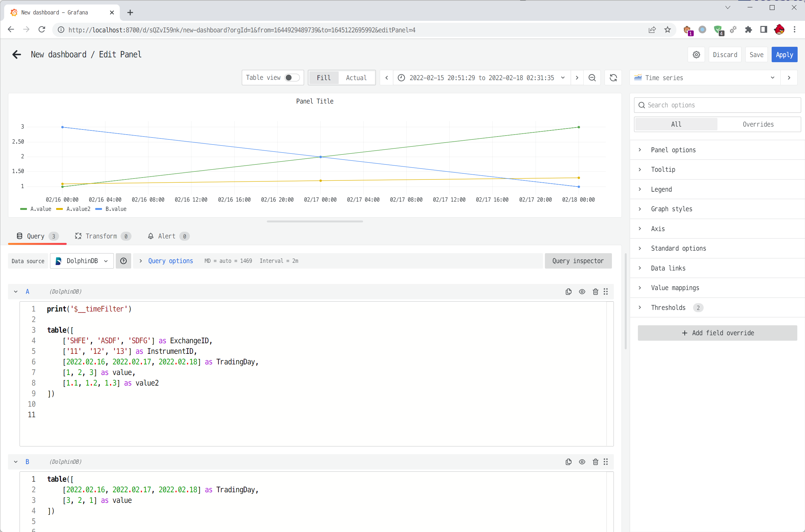
Task: Select the Actual fill mode option
Action: 356,77
